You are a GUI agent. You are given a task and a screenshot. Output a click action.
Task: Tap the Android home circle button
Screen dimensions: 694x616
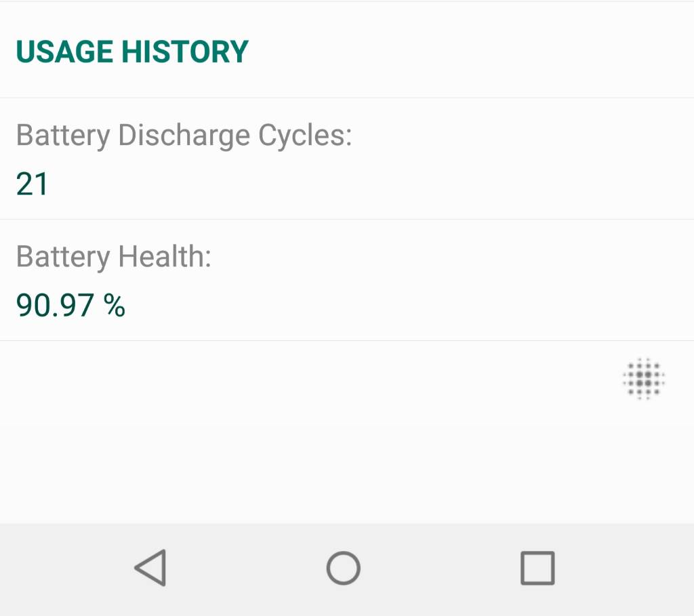click(344, 568)
